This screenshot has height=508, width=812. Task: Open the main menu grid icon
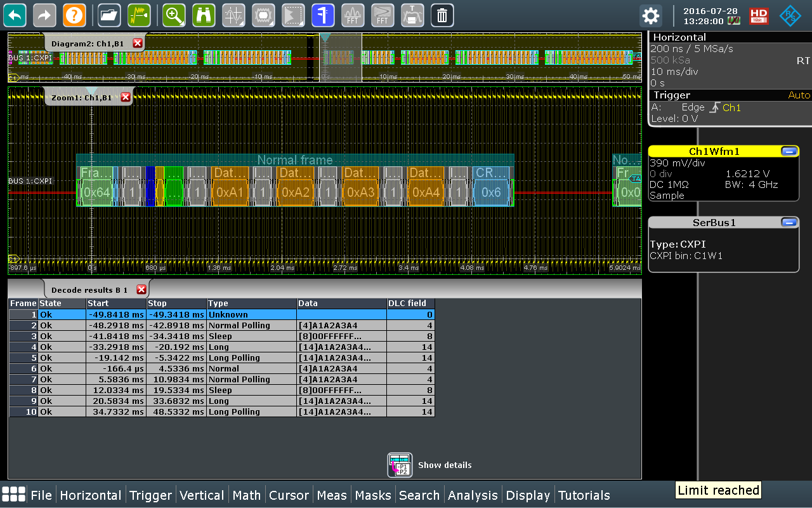13,495
